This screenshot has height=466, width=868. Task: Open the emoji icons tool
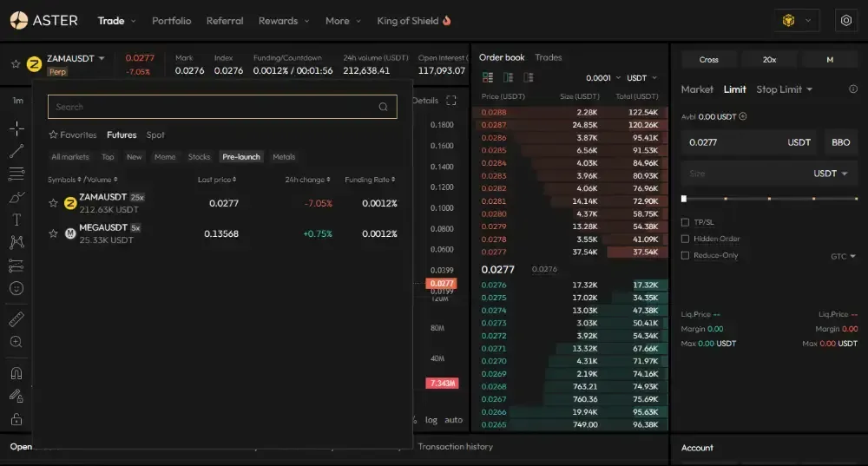(16, 288)
